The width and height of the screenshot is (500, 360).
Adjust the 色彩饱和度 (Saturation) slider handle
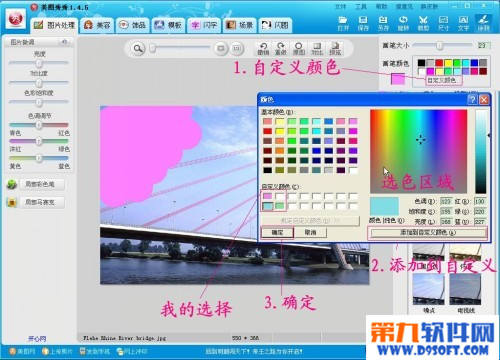tap(39, 102)
